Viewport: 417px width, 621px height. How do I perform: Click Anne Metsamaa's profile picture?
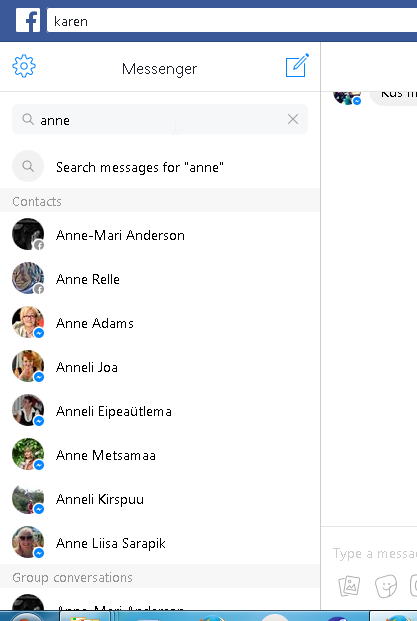28,454
